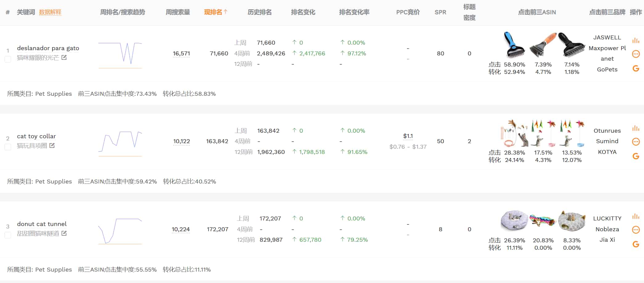Select the checkbox for "cat toy collar"
Screen dimensions: 644x283
[x=7, y=147]
